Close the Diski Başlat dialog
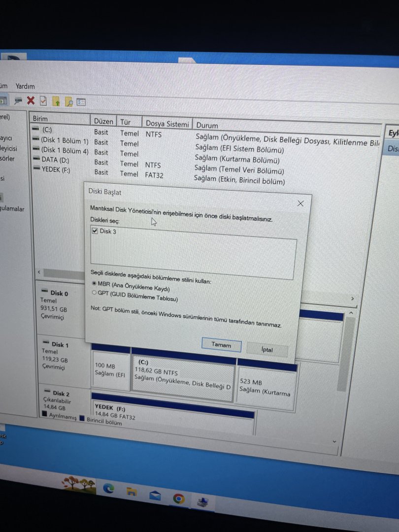Screen dimensions: 399x532 click(x=300, y=203)
